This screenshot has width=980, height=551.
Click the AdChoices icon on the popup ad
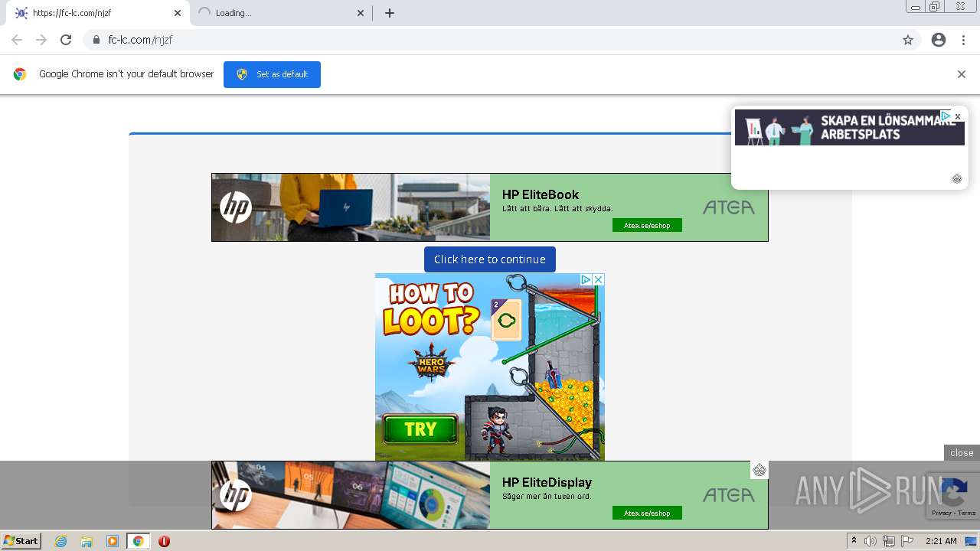click(x=946, y=116)
